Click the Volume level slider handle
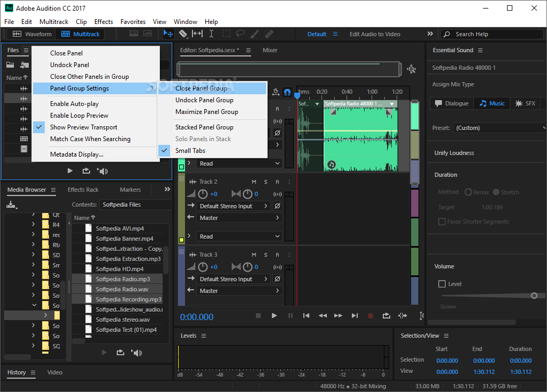The height and width of the screenshot is (392, 547). (534, 296)
